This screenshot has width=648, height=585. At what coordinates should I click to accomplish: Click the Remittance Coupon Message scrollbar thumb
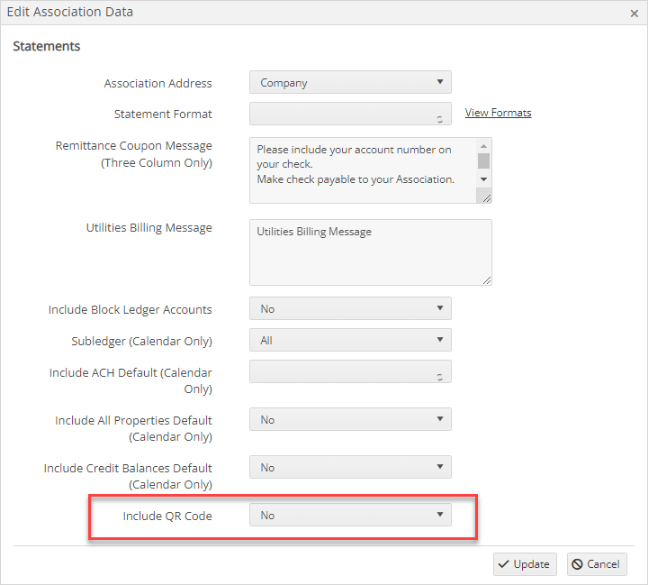(484, 161)
